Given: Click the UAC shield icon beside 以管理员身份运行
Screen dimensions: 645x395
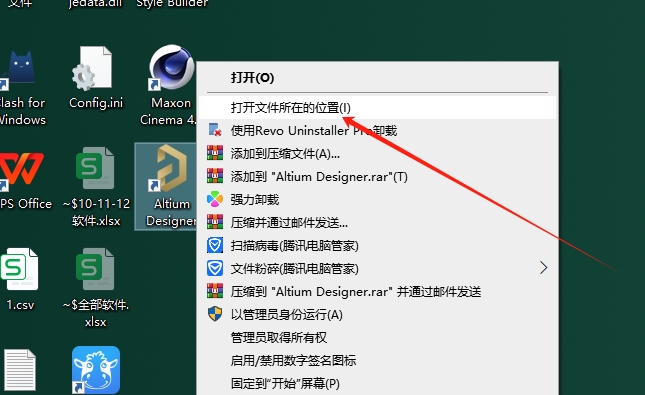Looking at the screenshot, I should coord(215,314).
